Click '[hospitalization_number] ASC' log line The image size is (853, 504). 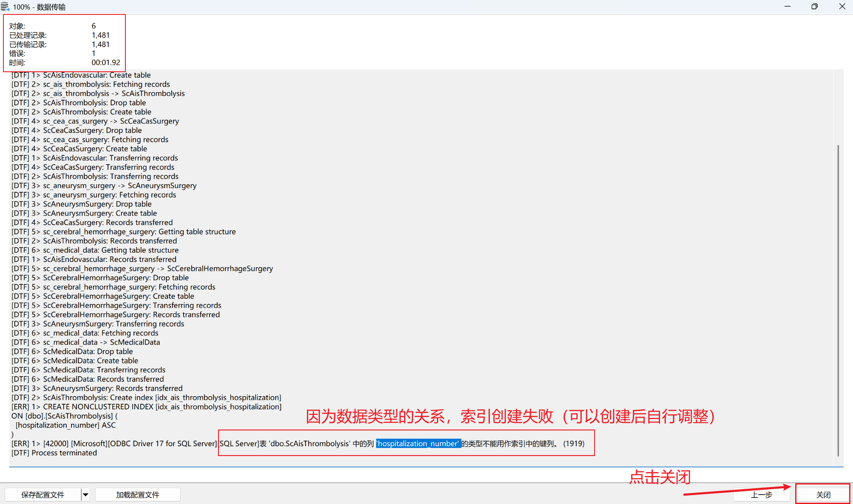pos(65,425)
